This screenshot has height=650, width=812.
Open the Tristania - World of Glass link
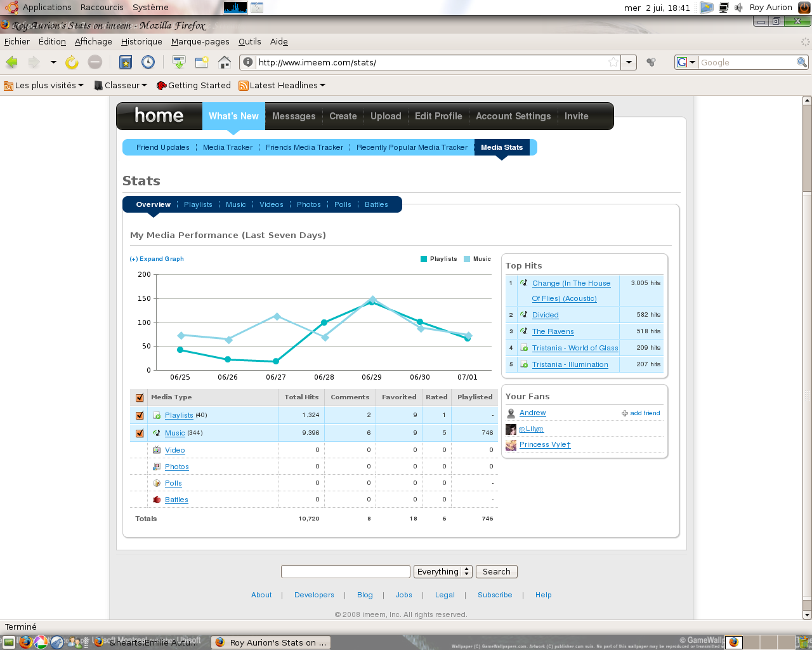575,348
